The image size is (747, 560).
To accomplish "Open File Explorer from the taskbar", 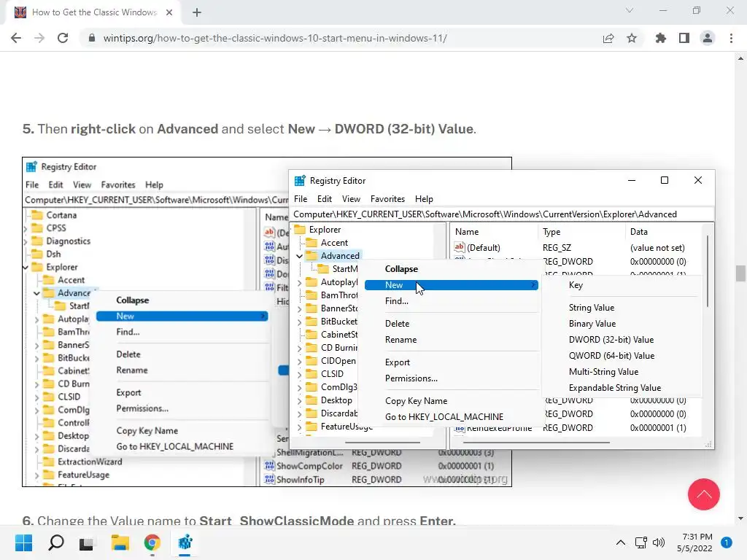I will pyautogui.click(x=120, y=542).
